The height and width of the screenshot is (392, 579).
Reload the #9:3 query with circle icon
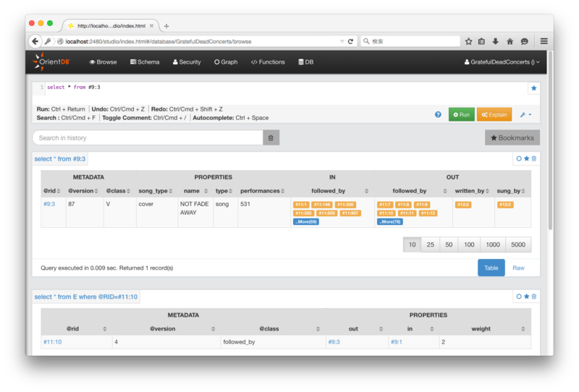[519, 158]
